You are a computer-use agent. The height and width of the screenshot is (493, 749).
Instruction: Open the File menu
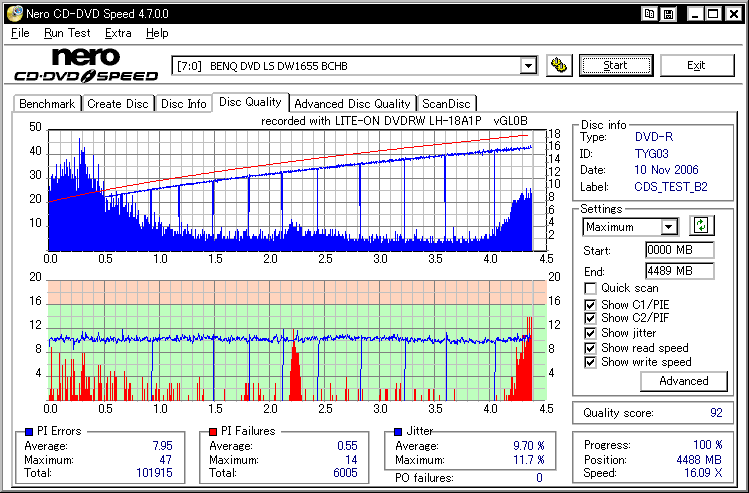click(20, 33)
